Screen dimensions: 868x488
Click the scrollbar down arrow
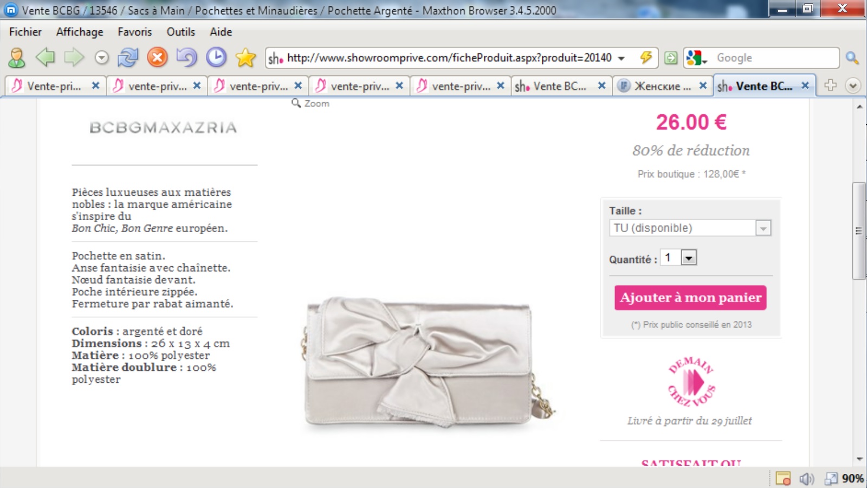(859, 459)
